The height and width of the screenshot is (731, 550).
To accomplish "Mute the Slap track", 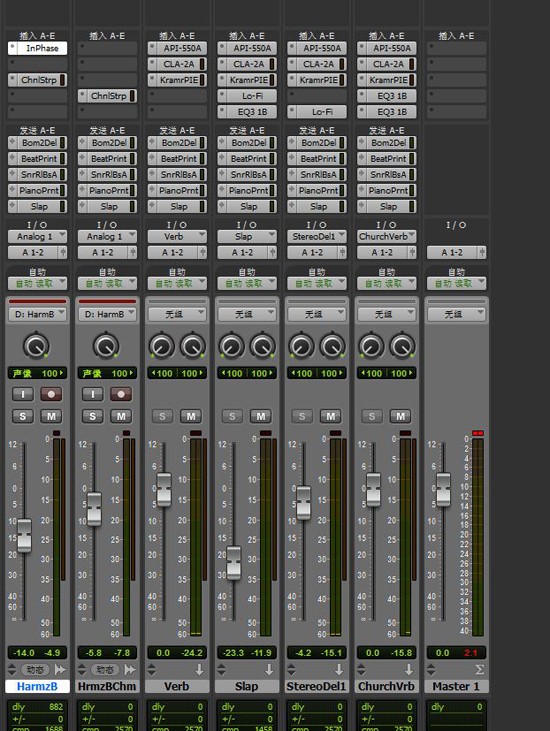I will coord(261,416).
